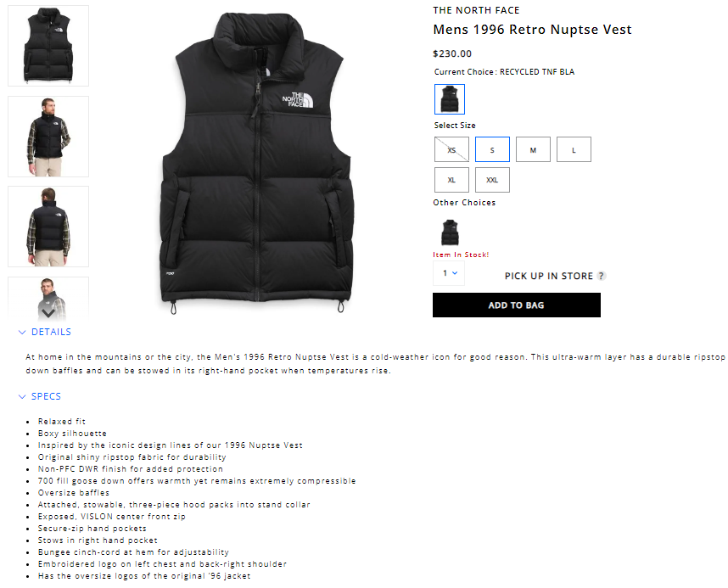Click the Mens 1996 Retro Nuptse Vest title
The image size is (728, 588).
point(532,30)
